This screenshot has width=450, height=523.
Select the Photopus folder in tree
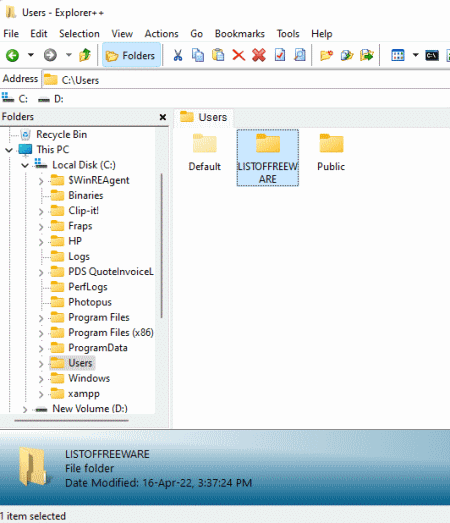tap(90, 302)
